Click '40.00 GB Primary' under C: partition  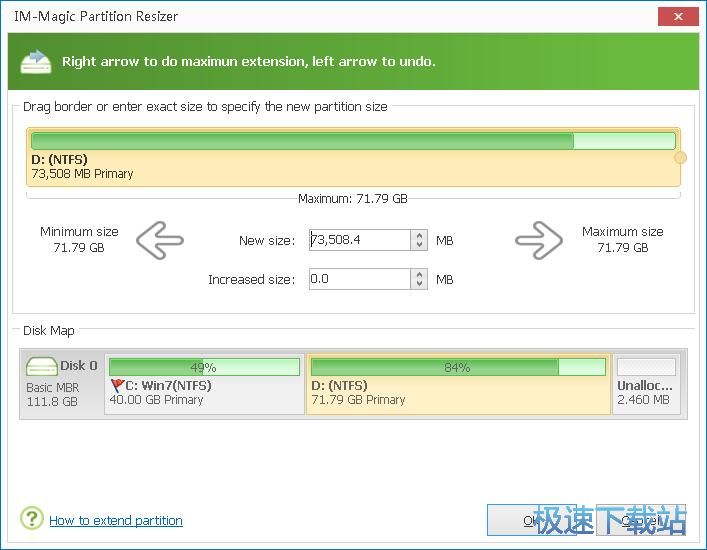[x=156, y=400]
